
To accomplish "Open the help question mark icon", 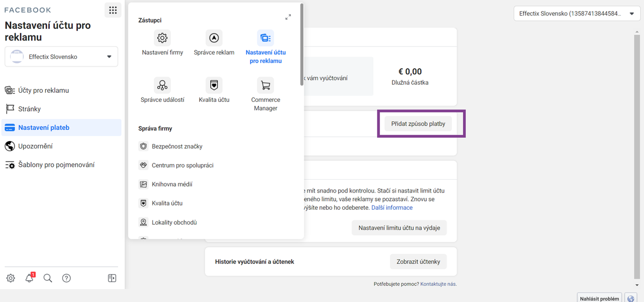I will (67, 278).
